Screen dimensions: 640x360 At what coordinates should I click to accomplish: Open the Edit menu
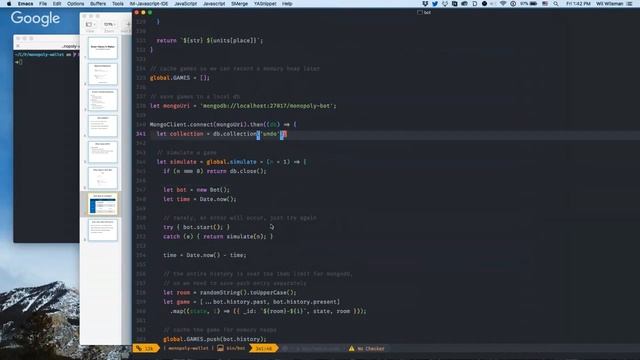(57, 4)
